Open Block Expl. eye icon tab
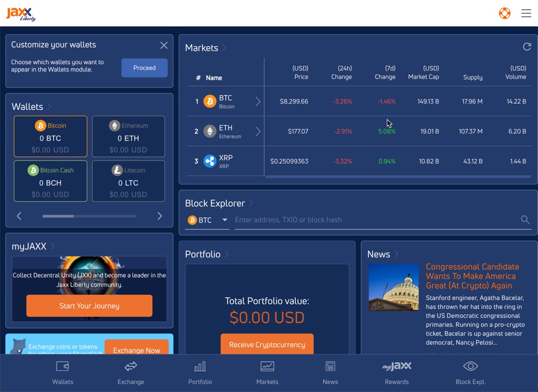 click(x=470, y=373)
